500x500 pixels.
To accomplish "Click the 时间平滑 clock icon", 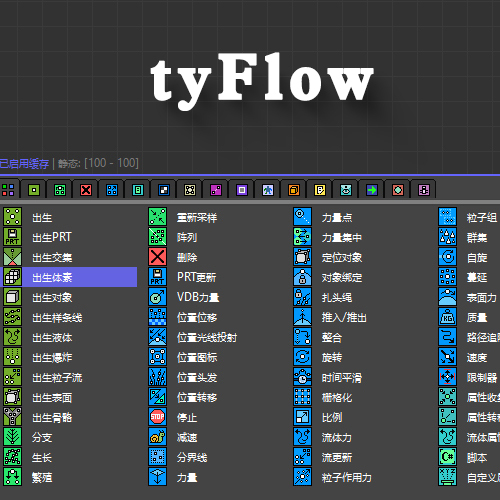I will pyautogui.click(x=302, y=376).
